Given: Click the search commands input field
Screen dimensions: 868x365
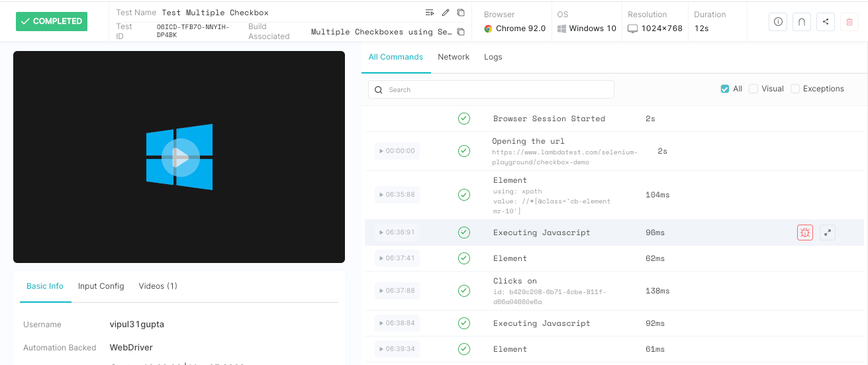Looking at the screenshot, I should point(491,89).
